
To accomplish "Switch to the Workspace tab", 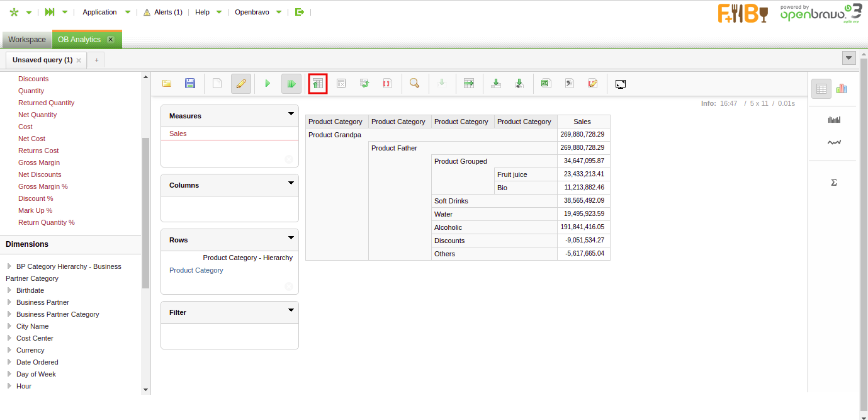I will (x=27, y=40).
